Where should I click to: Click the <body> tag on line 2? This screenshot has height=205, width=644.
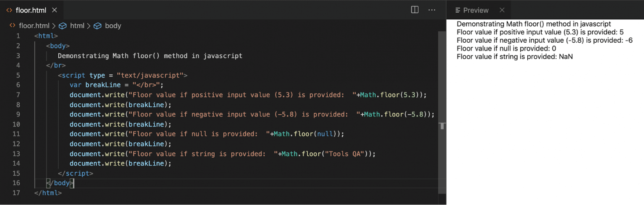(58, 46)
